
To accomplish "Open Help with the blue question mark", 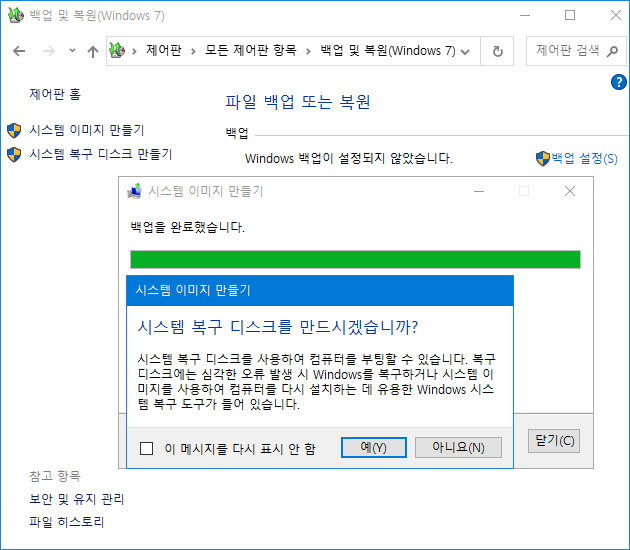I will click(618, 82).
